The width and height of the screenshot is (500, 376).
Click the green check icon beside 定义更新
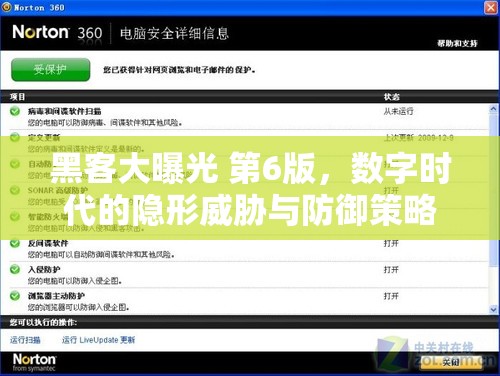pos(15,137)
